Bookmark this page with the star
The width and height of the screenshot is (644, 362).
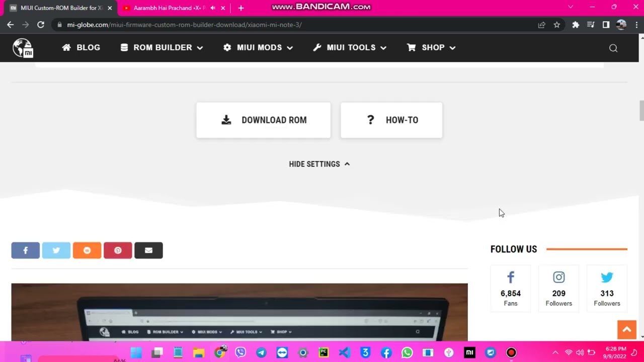(x=556, y=25)
